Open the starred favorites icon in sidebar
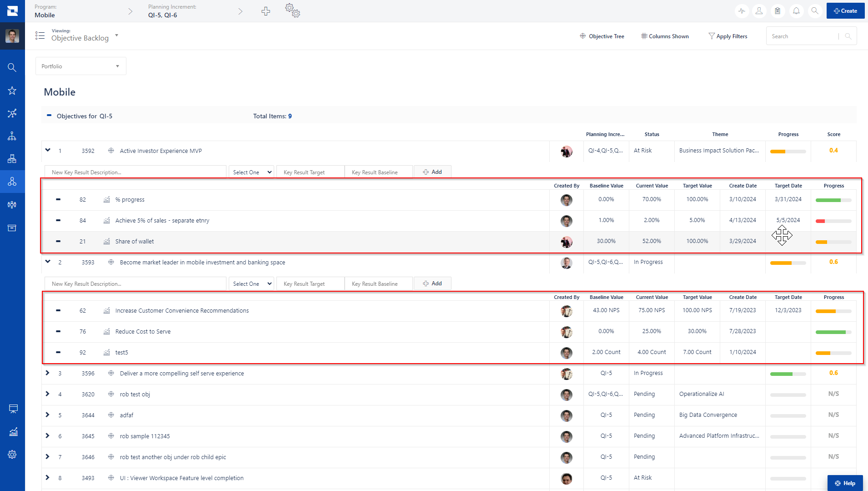This screenshot has width=868, height=491. point(12,91)
